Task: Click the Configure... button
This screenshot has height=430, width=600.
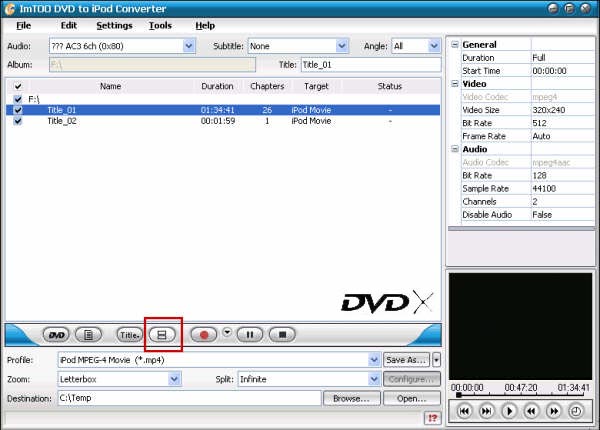Action: [412, 379]
